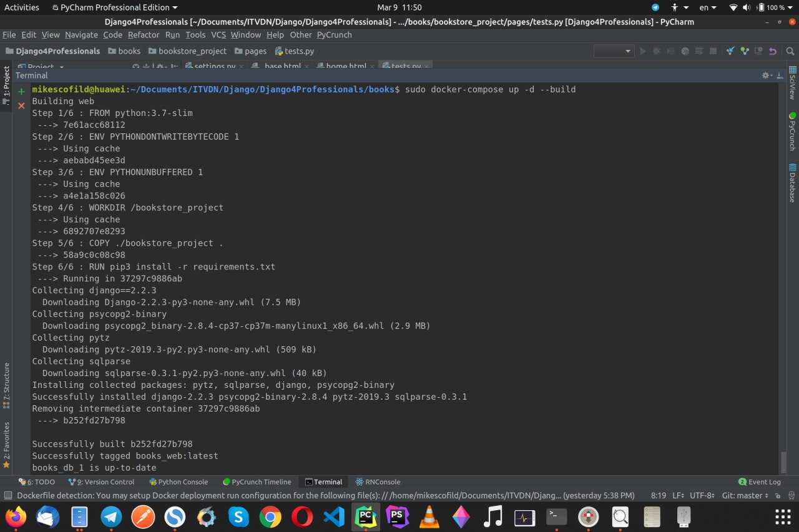Open the Run menu
Image resolution: width=799 pixels, height=532 pixels.
pyautogui.click(x=172, y=35)
